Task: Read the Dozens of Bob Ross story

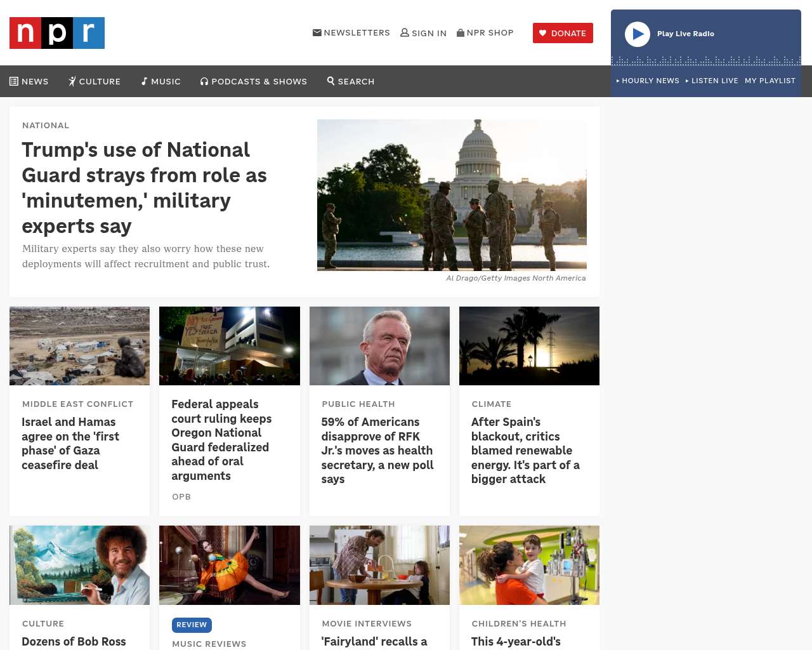Action: click(74, 642)
